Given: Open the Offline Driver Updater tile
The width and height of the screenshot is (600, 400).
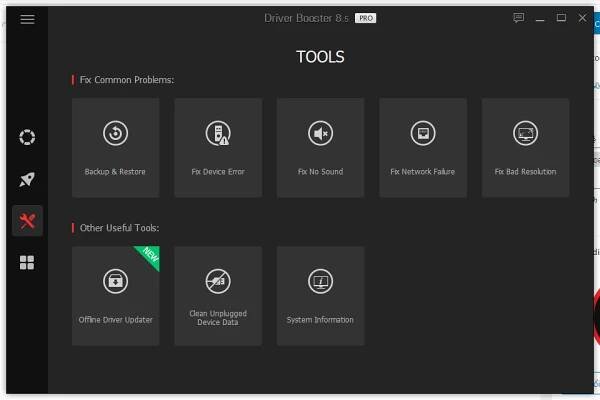Looking at the screenshot, I should 115,295.
